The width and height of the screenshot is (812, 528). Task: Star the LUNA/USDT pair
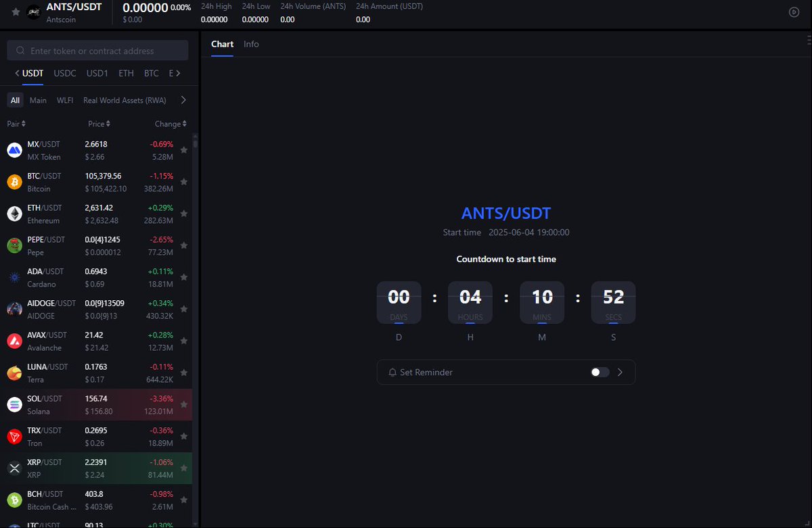183,373
